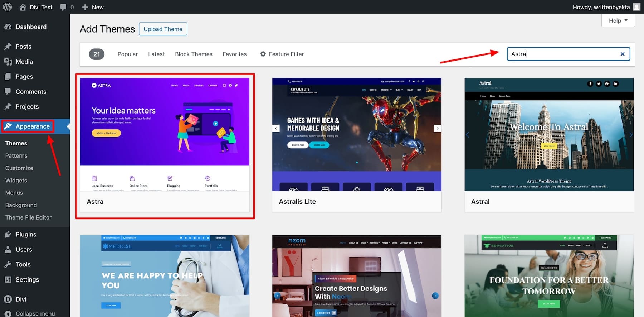Click Astralis Lite preview left slider arrow
Viewport: 644px width, 317px height.
pyautogui.click(x=276, y=128)
